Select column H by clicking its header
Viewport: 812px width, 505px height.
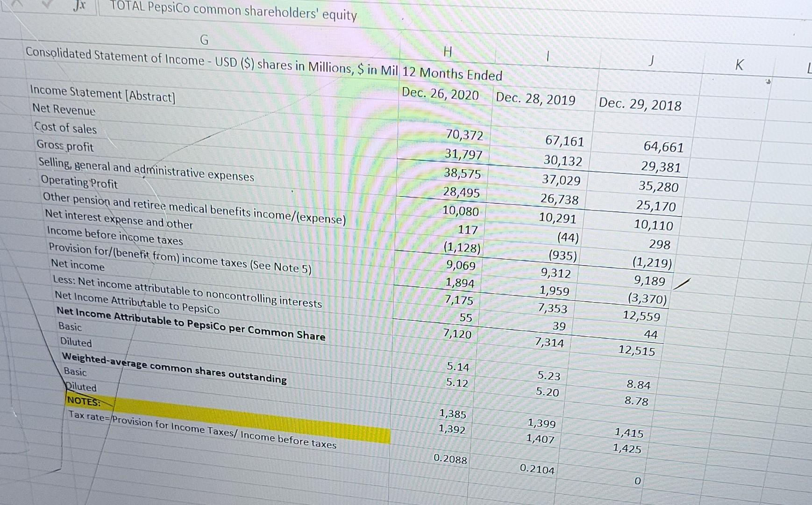click(x=447, y=52)
